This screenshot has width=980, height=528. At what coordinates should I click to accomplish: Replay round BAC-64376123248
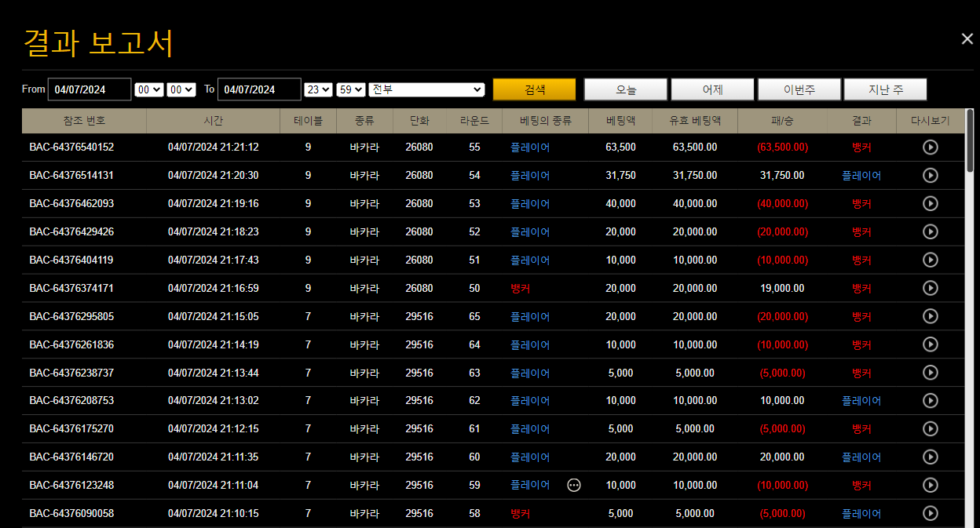(x=931, y=486)
